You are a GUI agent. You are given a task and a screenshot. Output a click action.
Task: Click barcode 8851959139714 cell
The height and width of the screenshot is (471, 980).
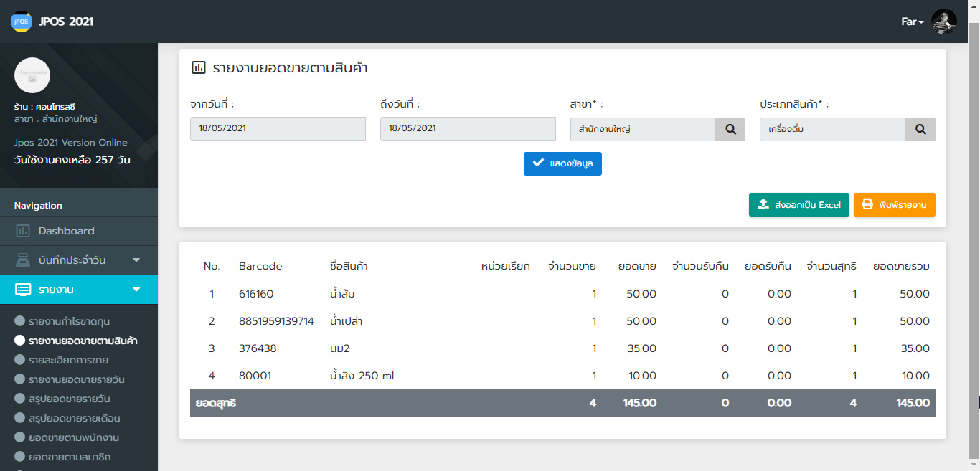pyautogui.click(x=276, y=321)
